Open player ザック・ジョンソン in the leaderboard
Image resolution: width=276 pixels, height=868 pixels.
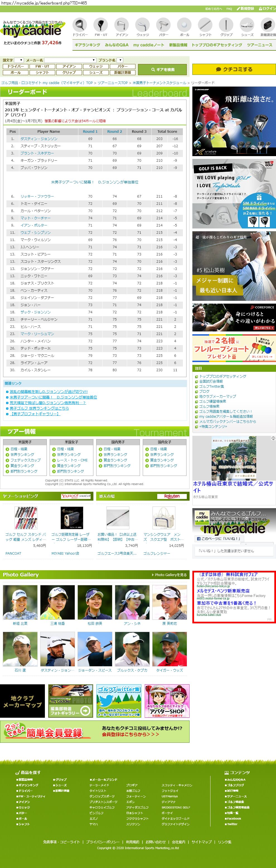[35, 312]
